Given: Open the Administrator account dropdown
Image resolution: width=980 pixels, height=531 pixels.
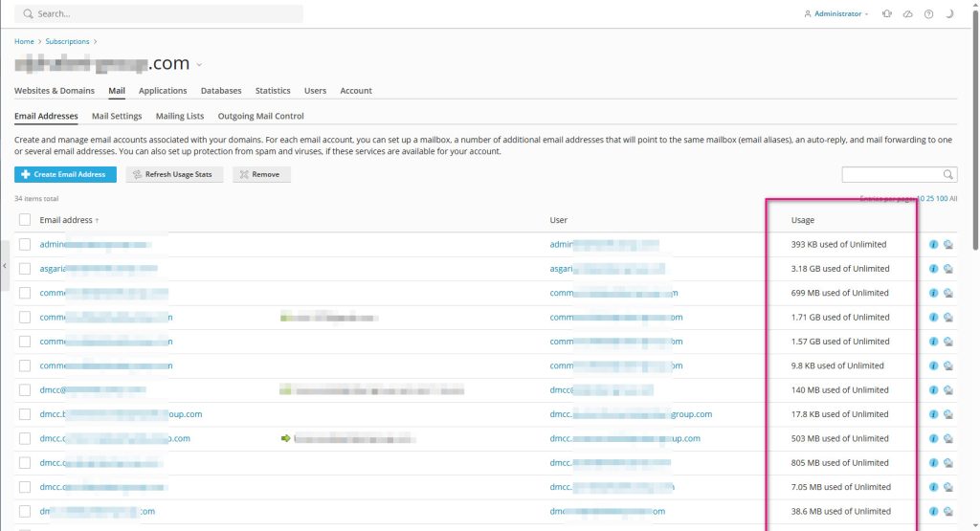Looking at the screenshot, I should click(x=836, y=14).
